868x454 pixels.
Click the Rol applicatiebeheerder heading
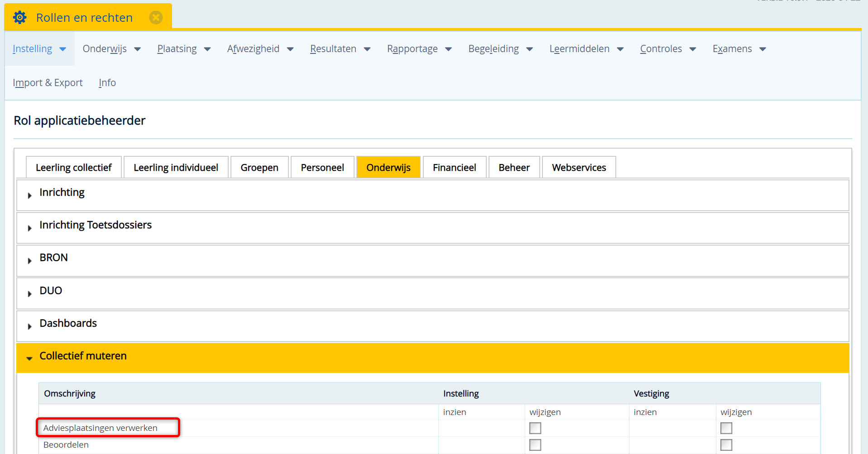[80, 121]
